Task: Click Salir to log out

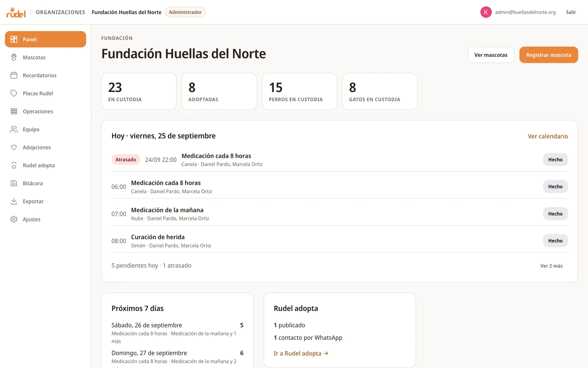Action: click(571, 12)
